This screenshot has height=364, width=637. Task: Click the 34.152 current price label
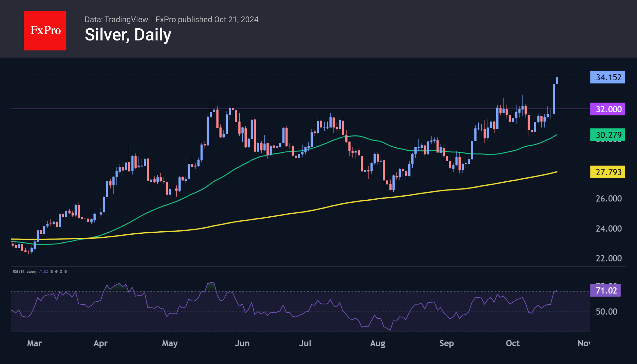607,77
